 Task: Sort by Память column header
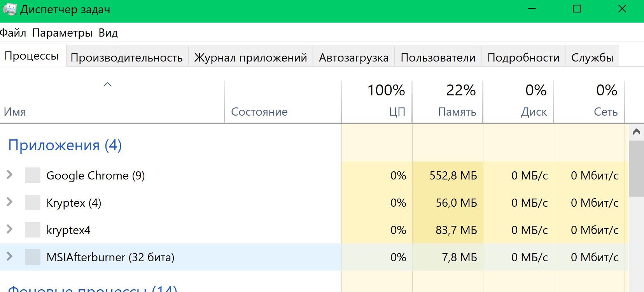[x=448, y=102]
